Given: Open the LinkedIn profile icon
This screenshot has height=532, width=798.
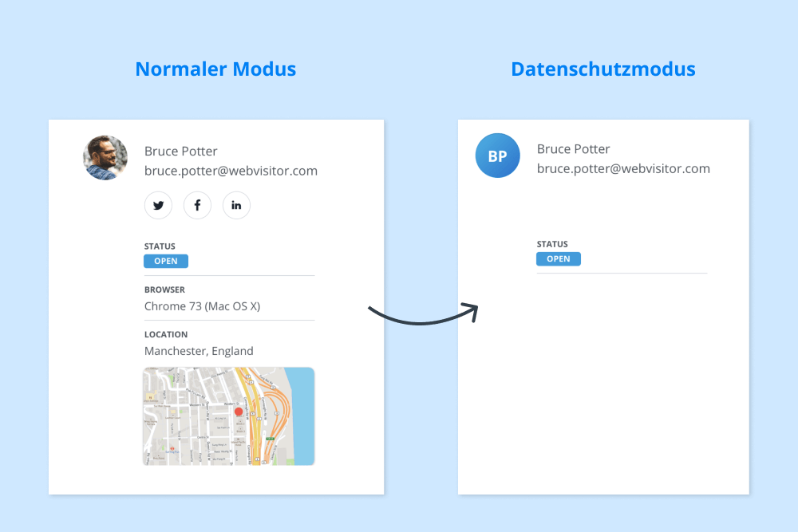Looking at the screenshot, I should [x=236, y=206].
